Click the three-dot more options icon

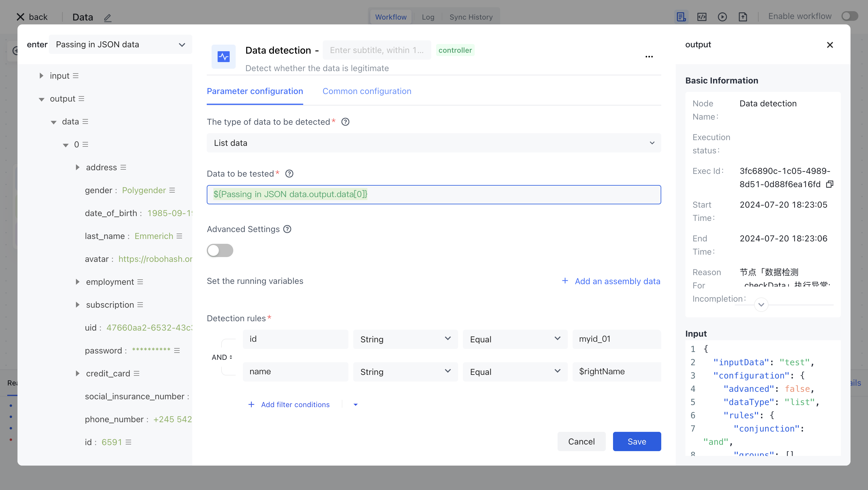coord(649,57)
